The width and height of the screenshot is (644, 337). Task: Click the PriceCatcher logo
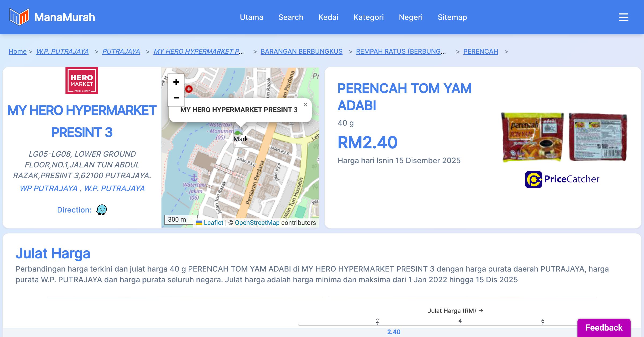(562, 179)
